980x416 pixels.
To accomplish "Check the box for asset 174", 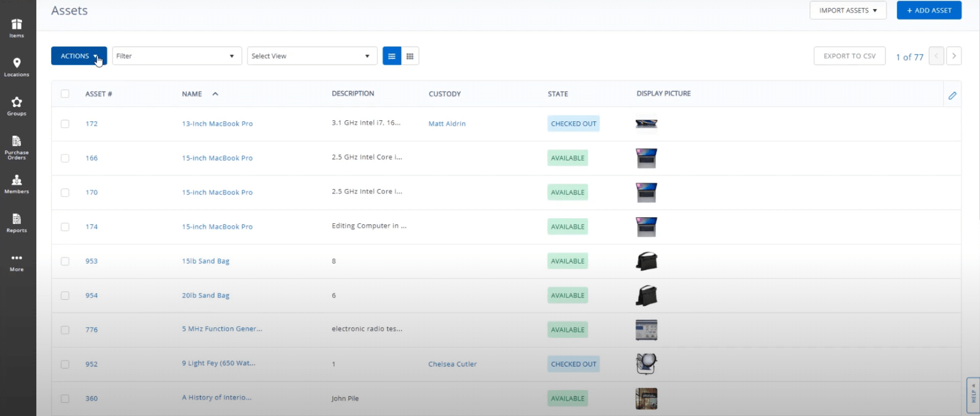I will [x=65, y=227].
